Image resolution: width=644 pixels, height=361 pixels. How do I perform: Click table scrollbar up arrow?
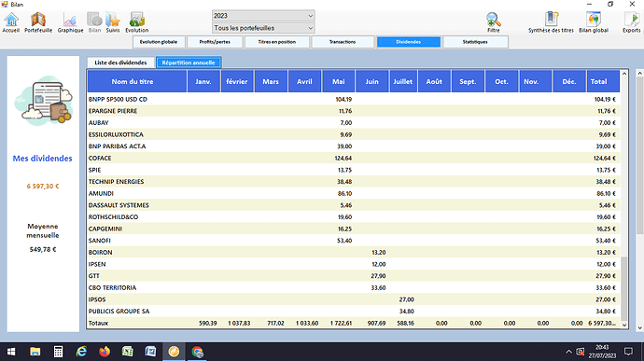[x=624, y=74]
